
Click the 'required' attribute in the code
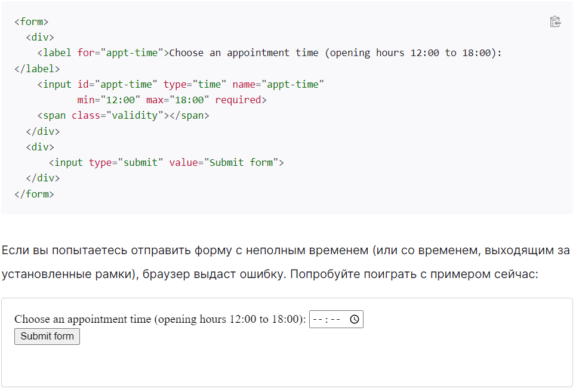click(x=238, y=100)
